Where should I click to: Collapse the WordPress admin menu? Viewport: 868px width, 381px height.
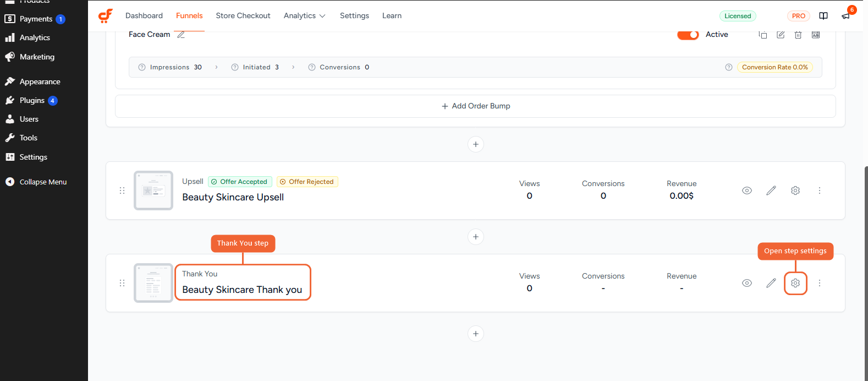tap(43, 182)
